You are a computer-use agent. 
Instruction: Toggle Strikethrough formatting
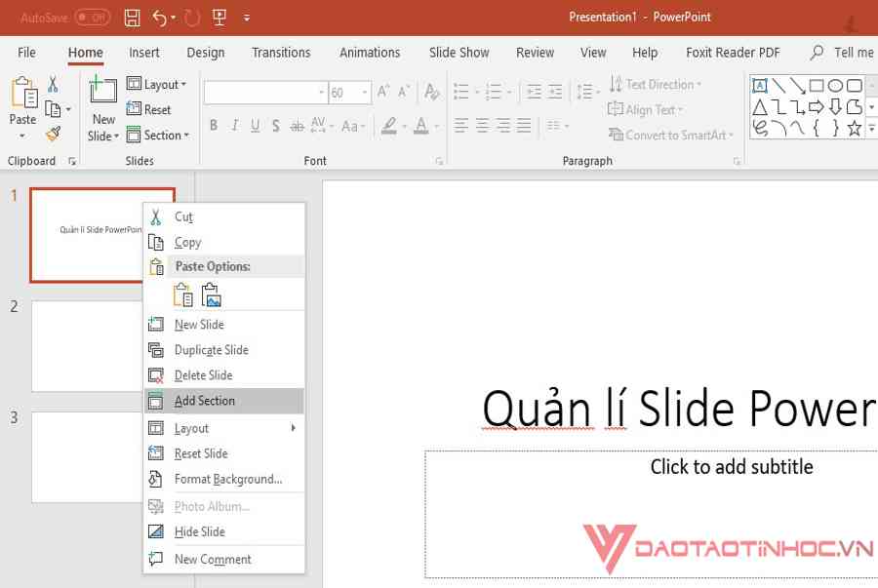click(x=297, y=127)
